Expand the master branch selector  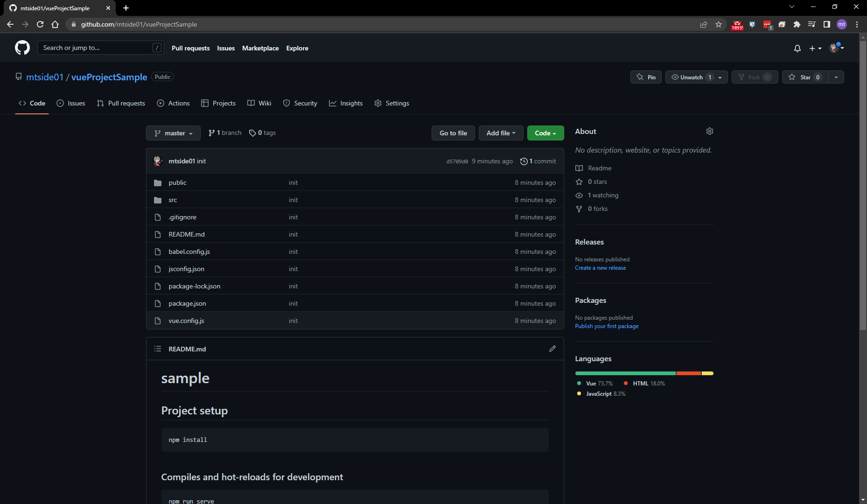pos(173,133)
